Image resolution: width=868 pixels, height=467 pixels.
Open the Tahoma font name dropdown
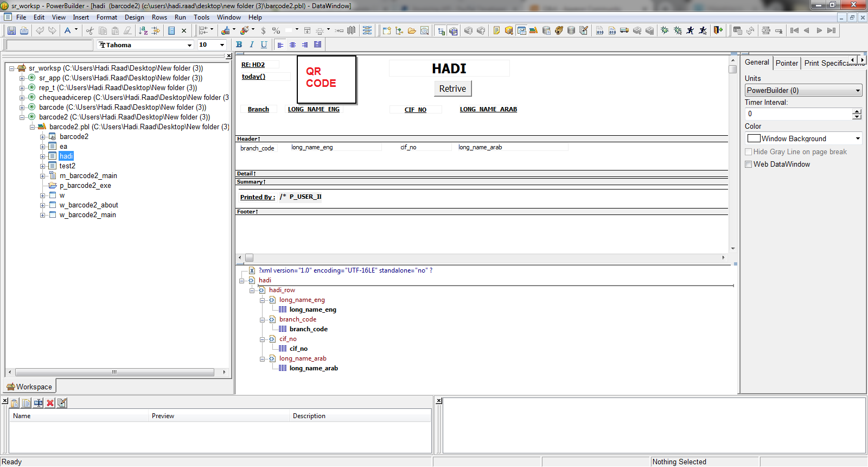tap(189, 45)
